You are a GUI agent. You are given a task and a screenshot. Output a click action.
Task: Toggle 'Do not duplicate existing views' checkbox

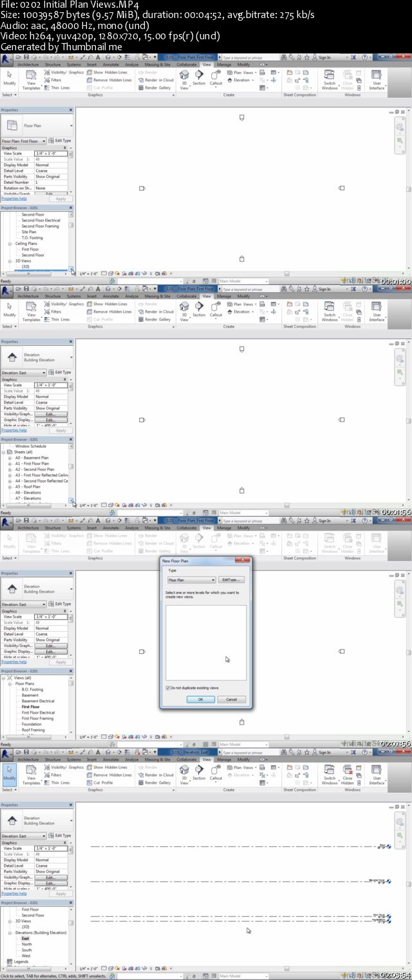(167, 688)
